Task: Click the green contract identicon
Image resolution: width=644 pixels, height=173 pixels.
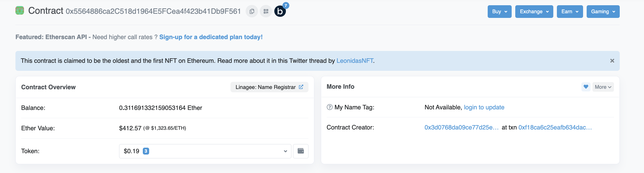Action: point(20,10)
